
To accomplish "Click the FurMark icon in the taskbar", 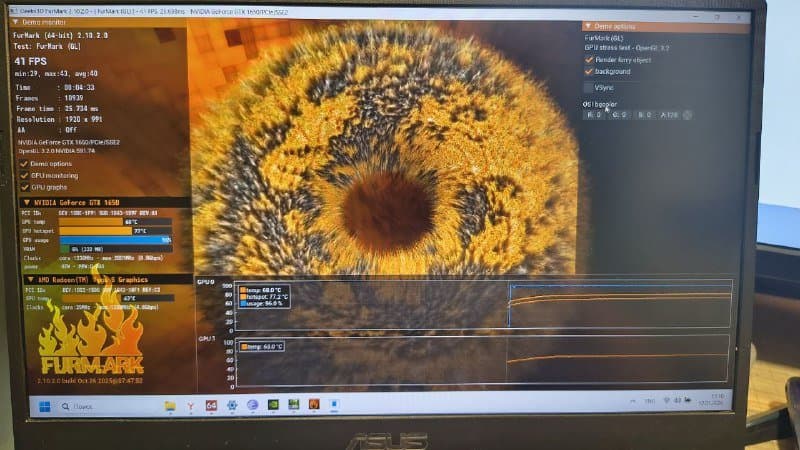I will (x=314, y=405).
